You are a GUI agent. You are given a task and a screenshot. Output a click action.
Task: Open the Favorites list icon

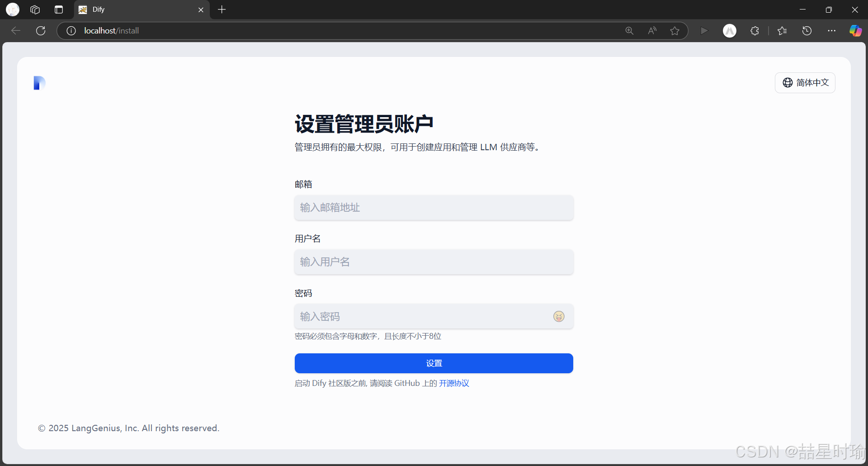tap(782, 31)
